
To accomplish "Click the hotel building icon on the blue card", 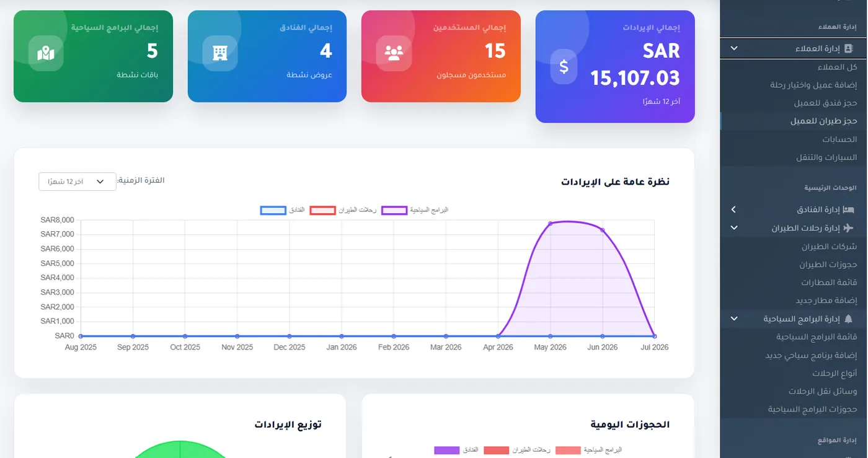I will (x=219, y=53).
